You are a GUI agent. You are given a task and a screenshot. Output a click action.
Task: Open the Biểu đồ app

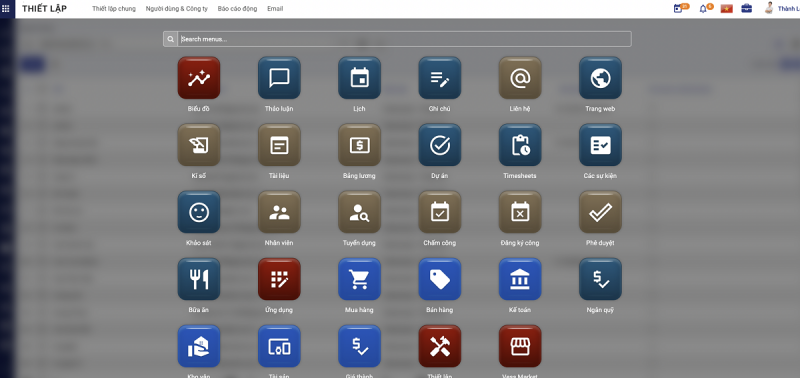pyautogui.click(x=198, y=78)
